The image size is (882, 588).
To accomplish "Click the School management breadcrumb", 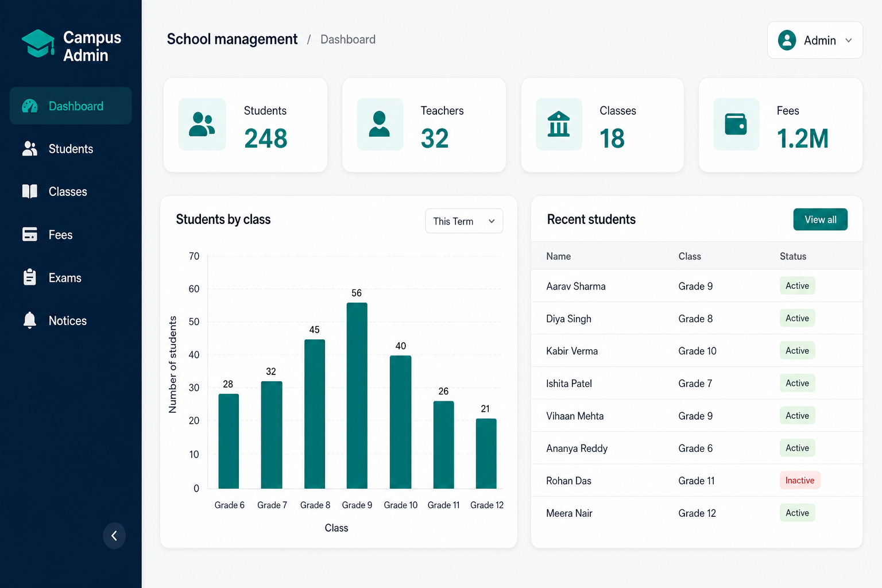I will tap(232, 39).
